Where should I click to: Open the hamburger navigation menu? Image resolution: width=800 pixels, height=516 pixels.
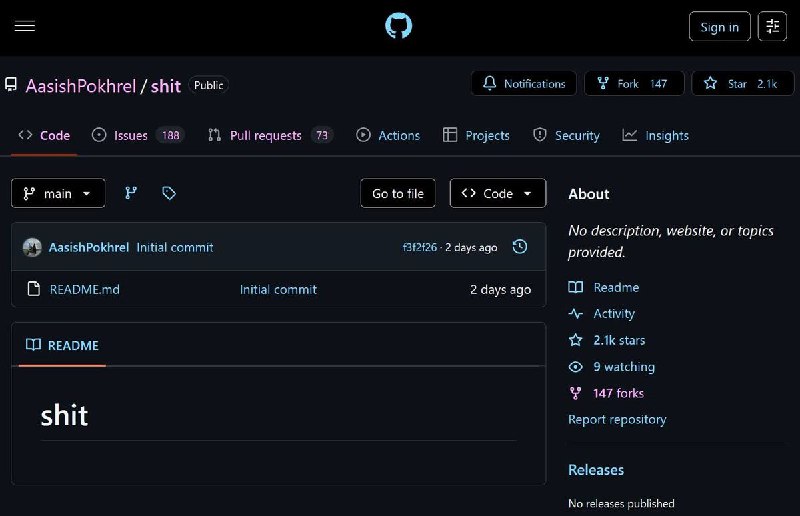click(24, 26)
